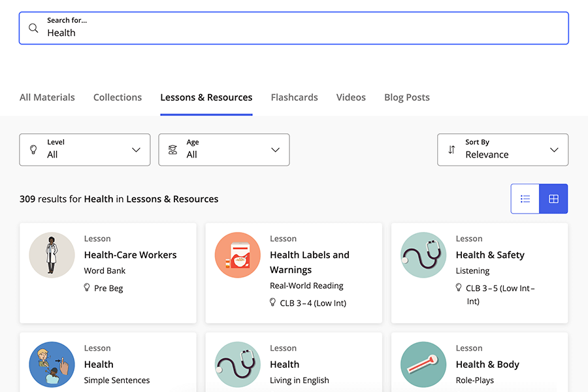Open the Health-Care Workers lesson

click(130, 255)
